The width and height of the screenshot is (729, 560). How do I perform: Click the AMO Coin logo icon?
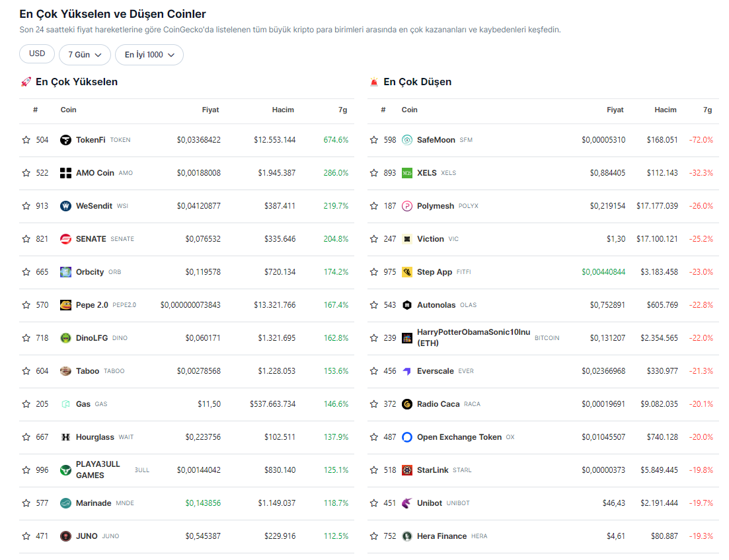[x=65, y=173]
